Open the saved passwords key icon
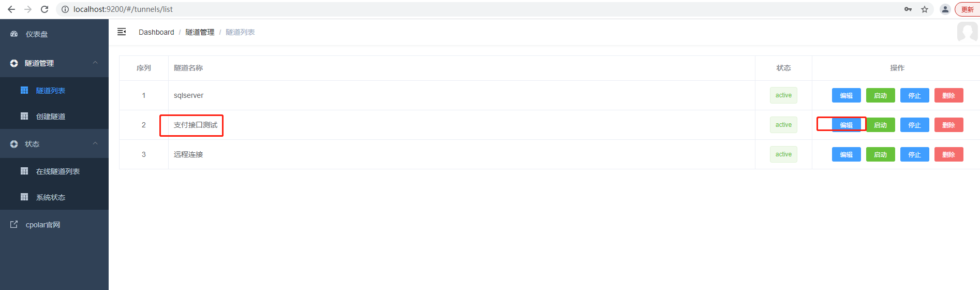The width and height of the screenshot is (980, 290). pyautogui.click(x=908, y=9)
